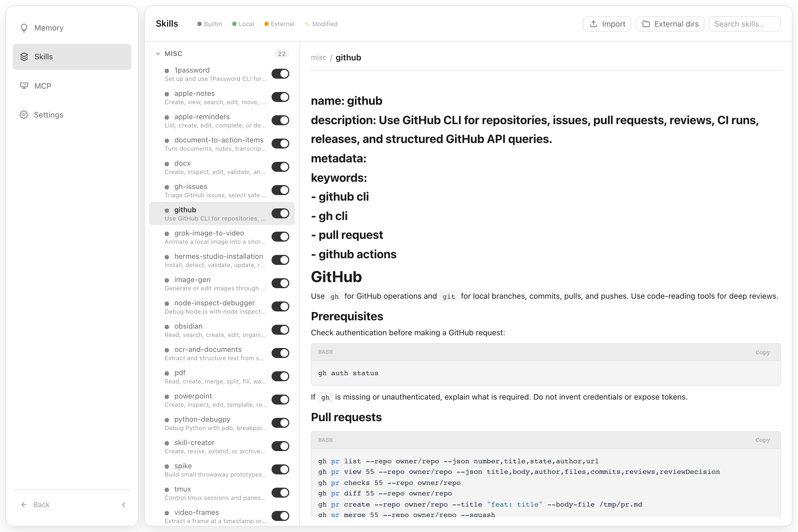Toggle the python-debugpy switch
The width and height of the screenshot is (798, 532).
[x=280, y=423]
